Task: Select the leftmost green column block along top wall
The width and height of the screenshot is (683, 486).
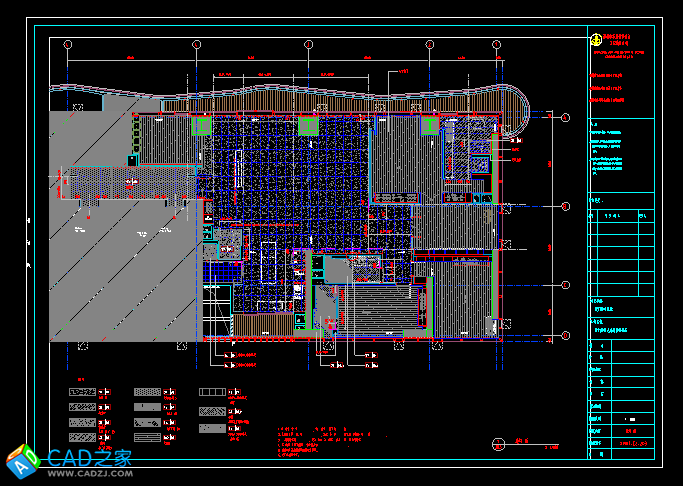Action: [202, 125]
